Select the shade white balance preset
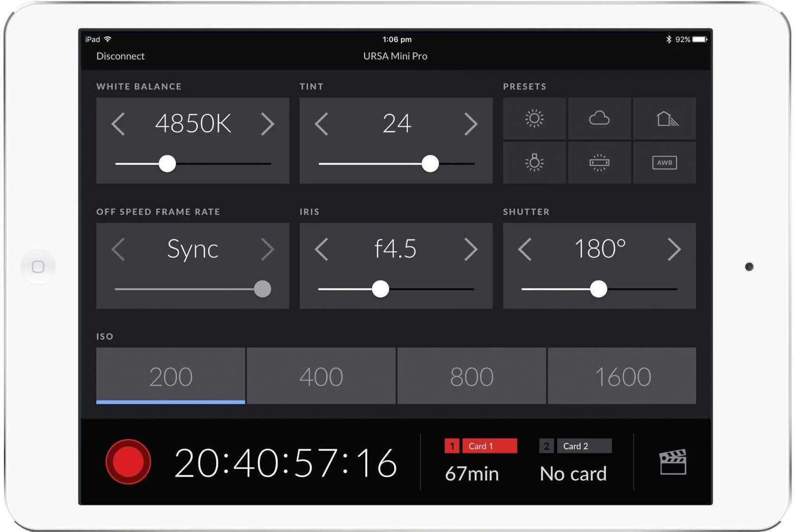The height and width of the screenshot is (532, 794). coord(665,119)
